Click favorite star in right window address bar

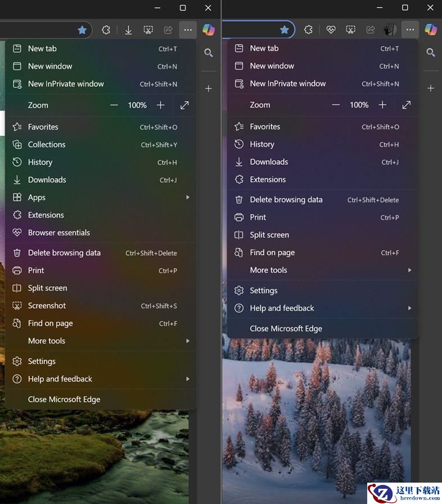[x=285, y=30]
